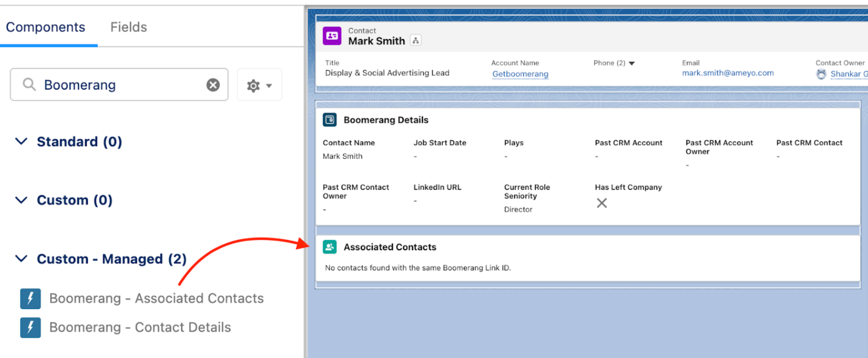
Task: Click the magnifier search icon
Action: 29,85
